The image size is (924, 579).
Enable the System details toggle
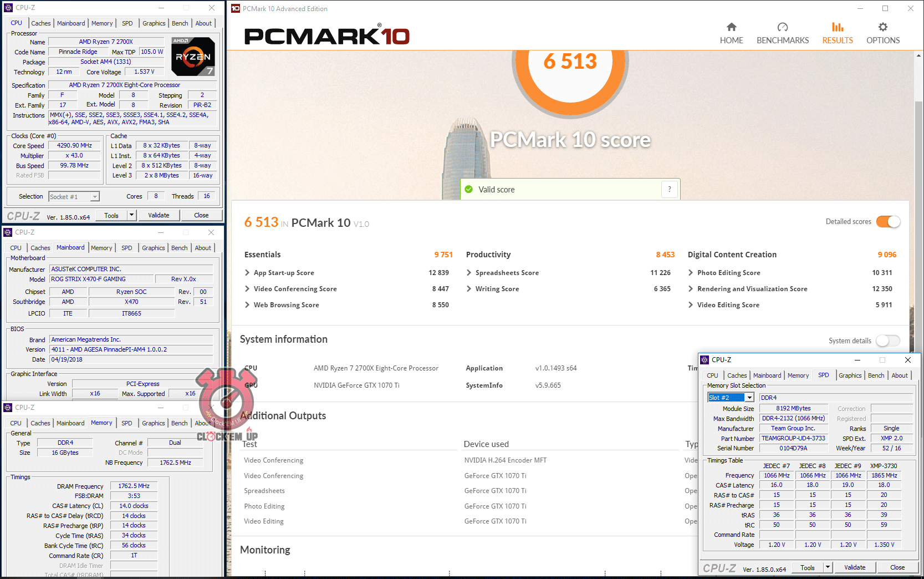click(x=888, y=341)
